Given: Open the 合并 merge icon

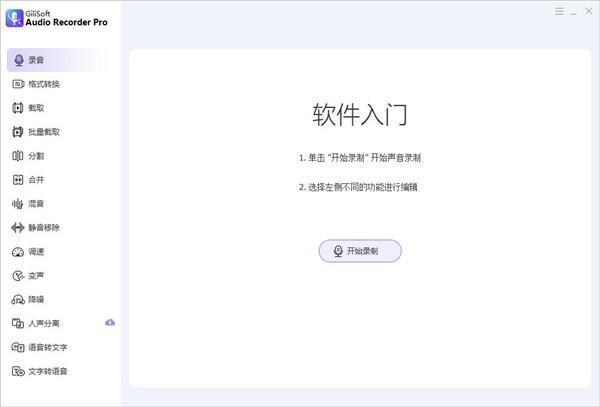Looking at the screenshot, I should (18, 180).
